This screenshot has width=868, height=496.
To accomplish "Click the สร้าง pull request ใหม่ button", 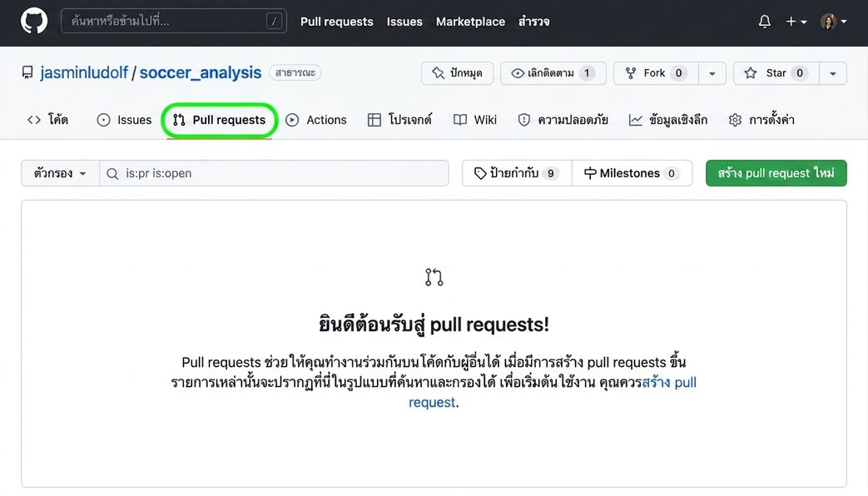I will tap(776, 173).
